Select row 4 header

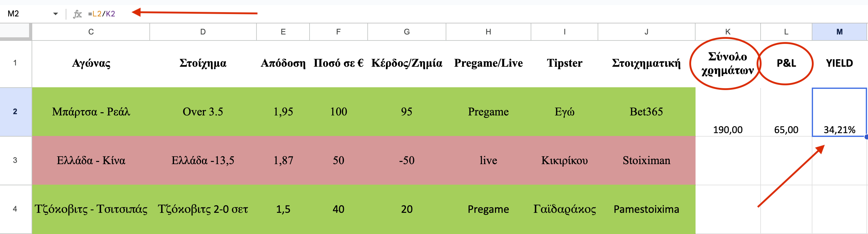pos(15,209)
